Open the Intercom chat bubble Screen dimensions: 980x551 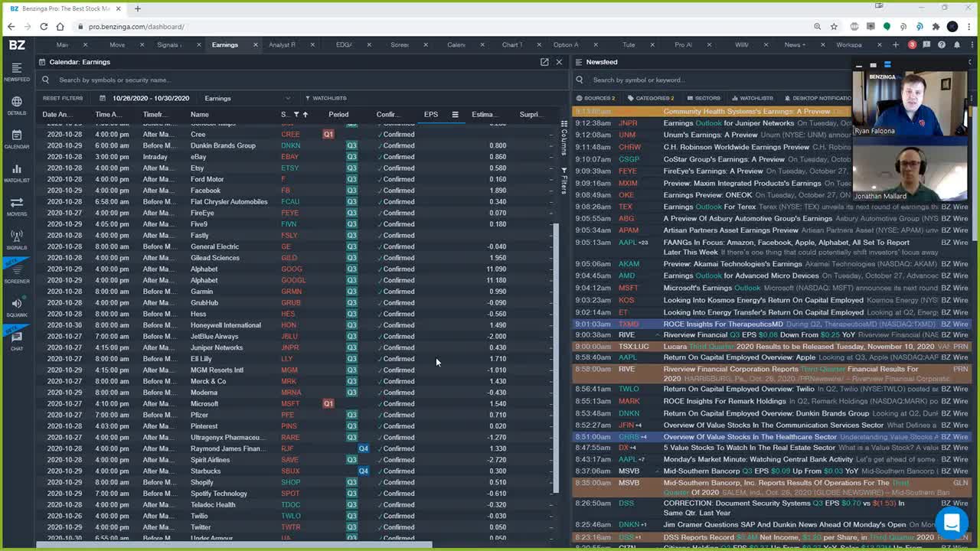[952, 523]
